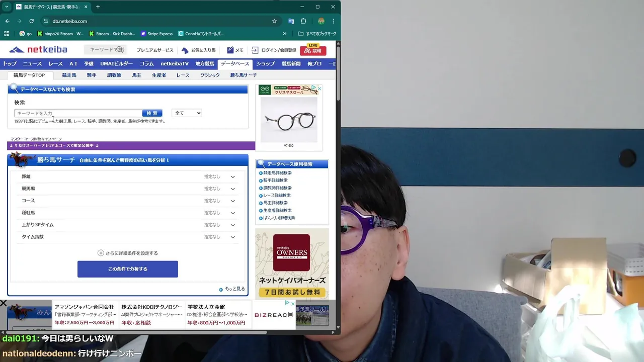Expand the 競馬場 condition row
This screenshot has width=644, height=362.
coord(128,189)
